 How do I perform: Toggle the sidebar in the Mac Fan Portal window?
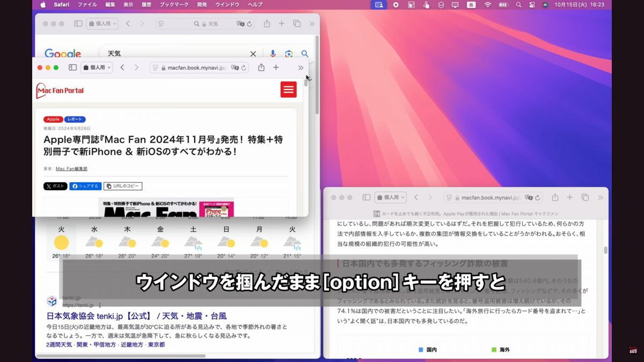tap(72, 68)
